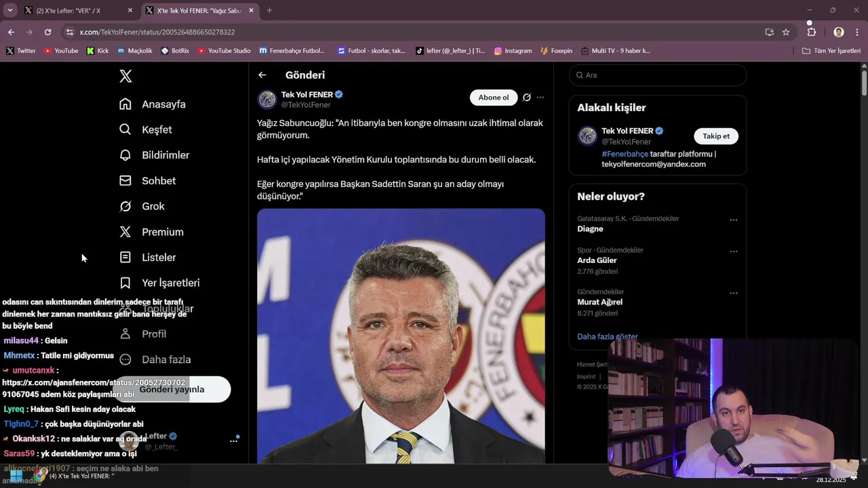Click the address bar URL
The width and height of the screenshot is (868, 488).
click(x=157, y=32)
